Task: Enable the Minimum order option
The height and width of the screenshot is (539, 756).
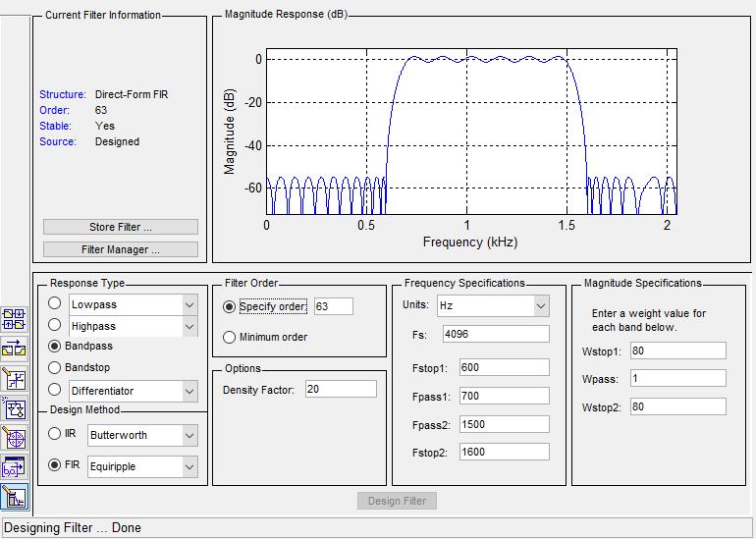Action: pyautogui.click(x=230, y=337)
